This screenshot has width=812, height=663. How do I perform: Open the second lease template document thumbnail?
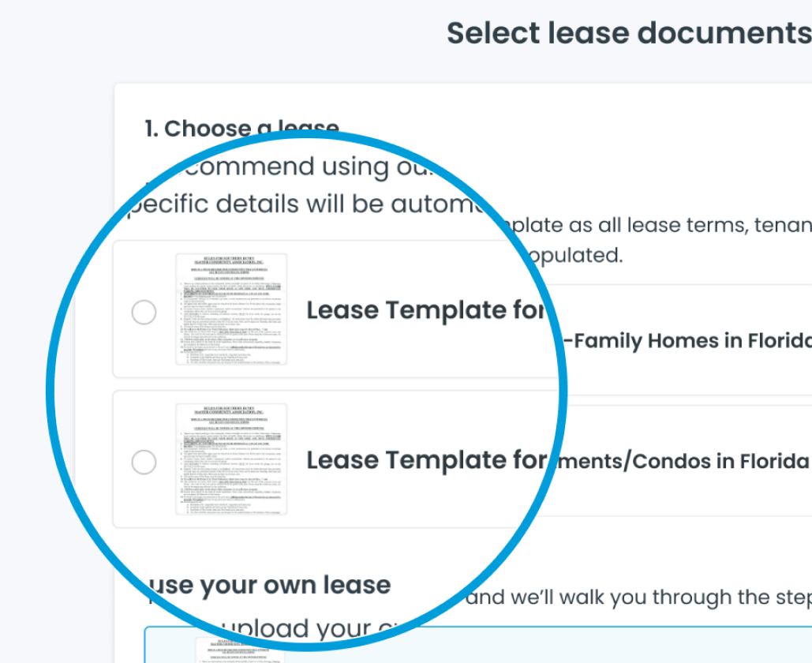[x=231, y=459]
